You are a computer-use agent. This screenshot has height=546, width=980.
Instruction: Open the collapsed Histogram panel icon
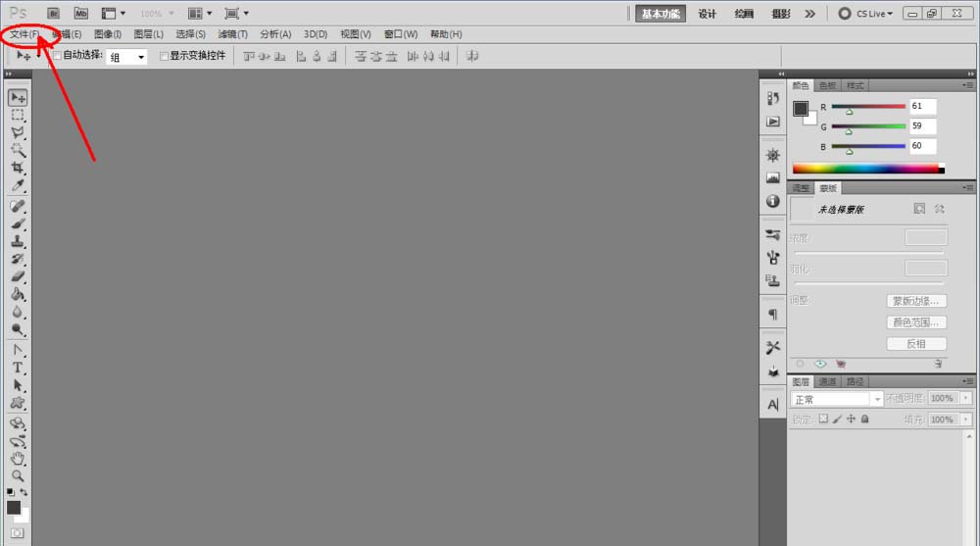click(773, 178)
